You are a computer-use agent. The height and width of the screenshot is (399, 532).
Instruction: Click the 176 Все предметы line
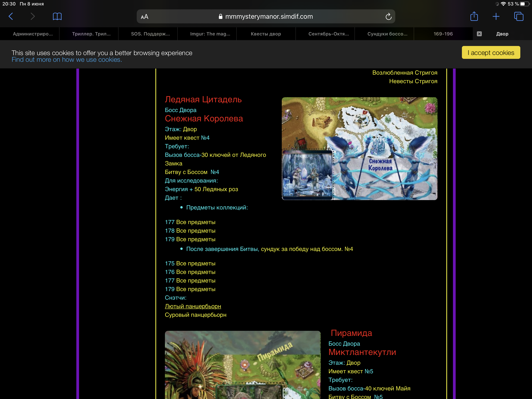click(x=190, y=272)
